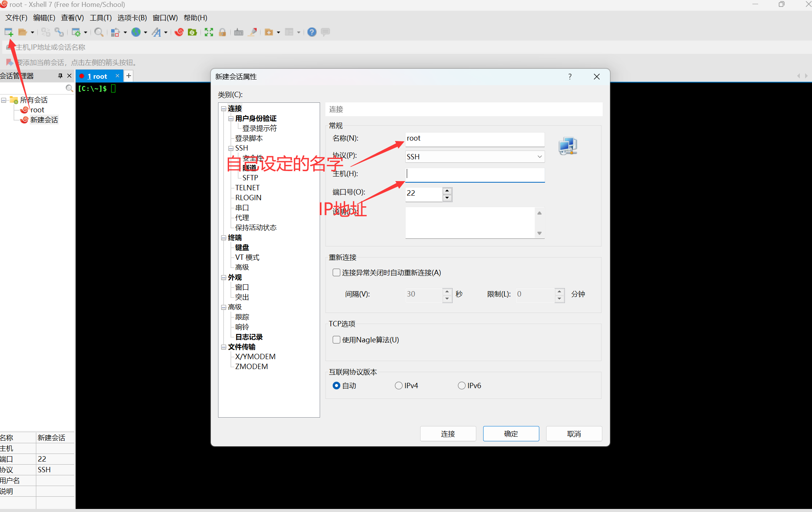812x512 pixels.
Task: Open the on-screen keyboard toolbar icon
Action: (x=239, y=32)
